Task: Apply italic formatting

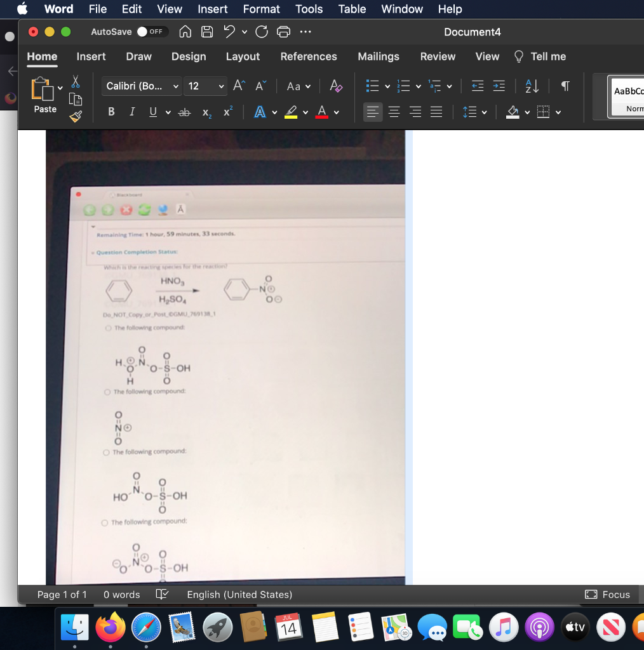Action: point(132,112)
